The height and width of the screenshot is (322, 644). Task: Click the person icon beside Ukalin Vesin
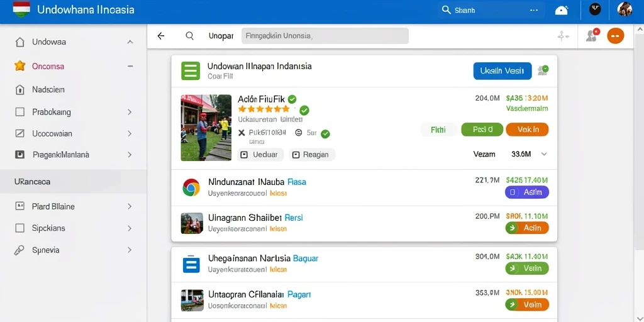click(x=543, y=70)
